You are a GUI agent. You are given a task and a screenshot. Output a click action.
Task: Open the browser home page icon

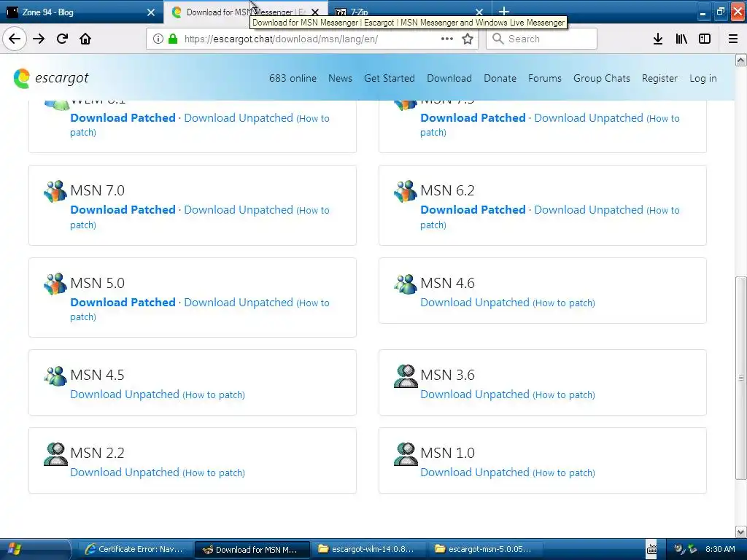85,39
